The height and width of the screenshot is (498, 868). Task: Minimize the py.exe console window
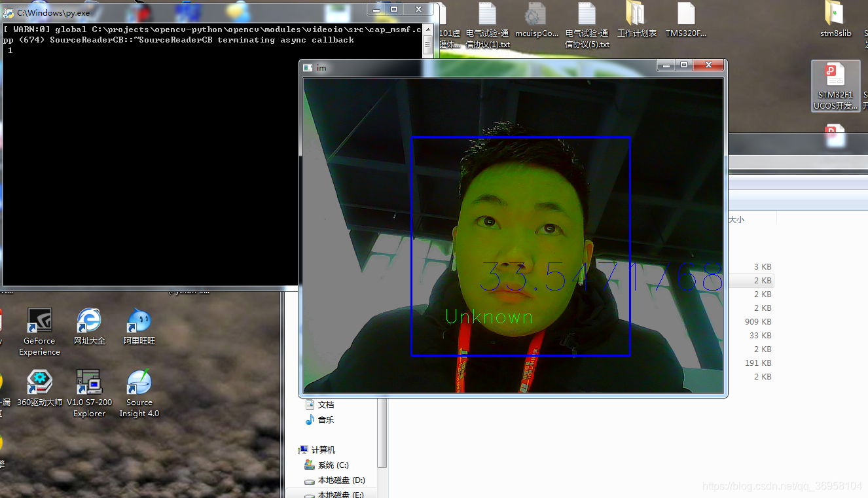376,9
